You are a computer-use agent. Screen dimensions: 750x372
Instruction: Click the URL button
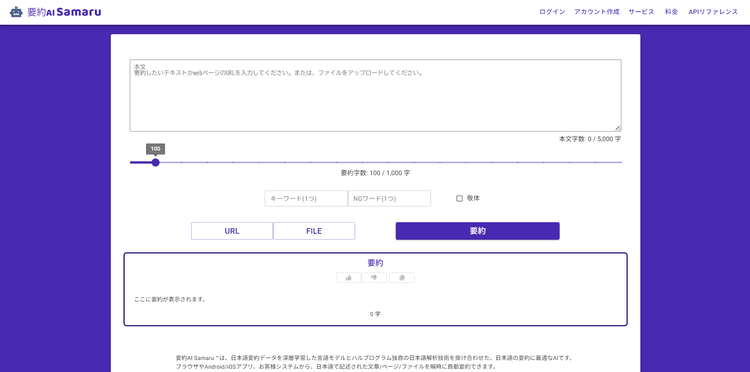click(232, 231)
